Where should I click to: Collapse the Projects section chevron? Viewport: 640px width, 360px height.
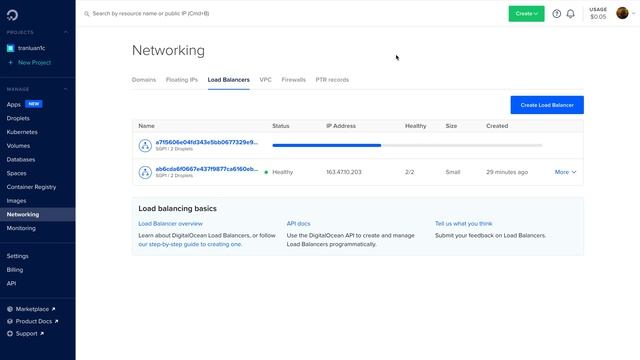point(66,32)
